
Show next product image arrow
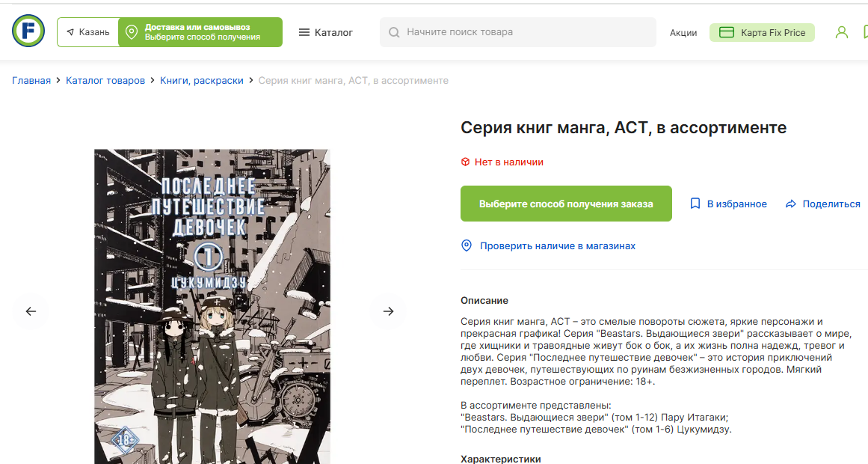pos(388,311)
